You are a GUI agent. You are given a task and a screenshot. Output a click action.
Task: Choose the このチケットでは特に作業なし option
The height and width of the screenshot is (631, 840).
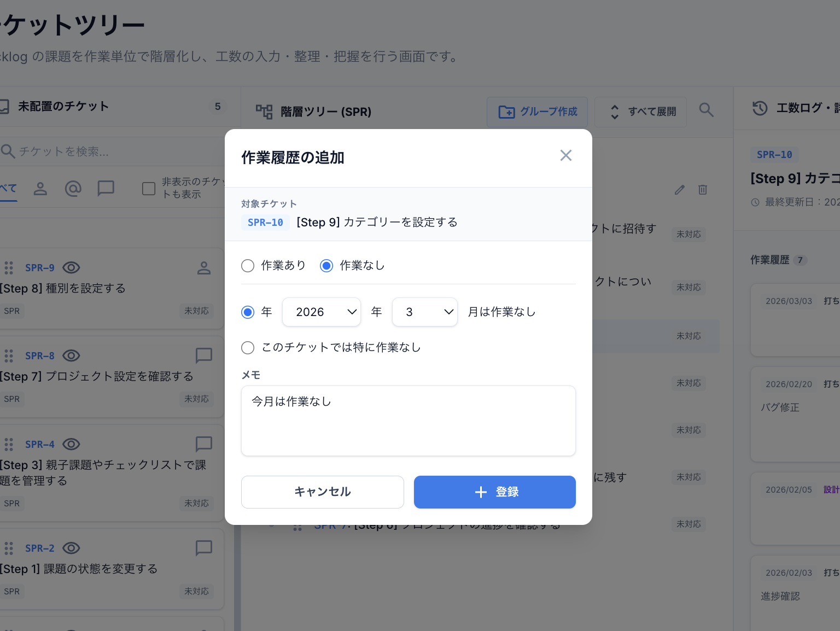tap(248, 348)
